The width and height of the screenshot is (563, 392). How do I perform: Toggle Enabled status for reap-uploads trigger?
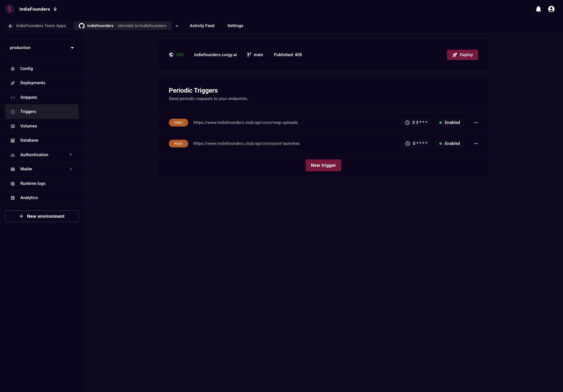pyautogui.click(x=449, y=123)
